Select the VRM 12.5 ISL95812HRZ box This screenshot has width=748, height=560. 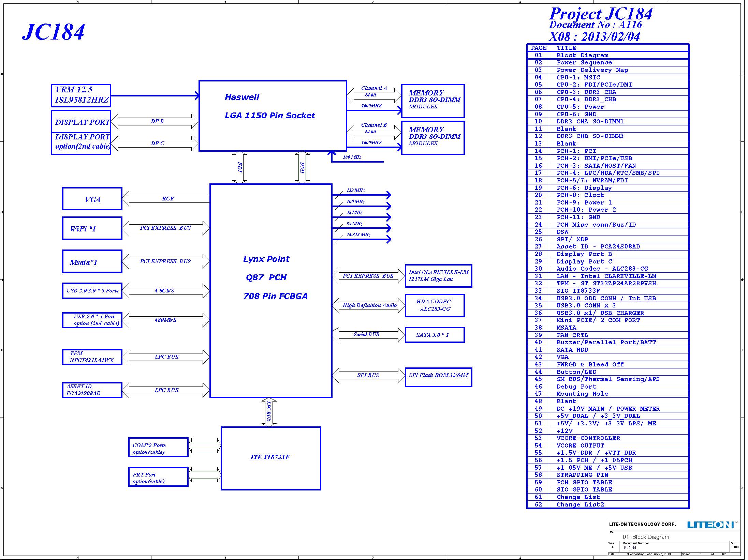click(x=81, y=95)
